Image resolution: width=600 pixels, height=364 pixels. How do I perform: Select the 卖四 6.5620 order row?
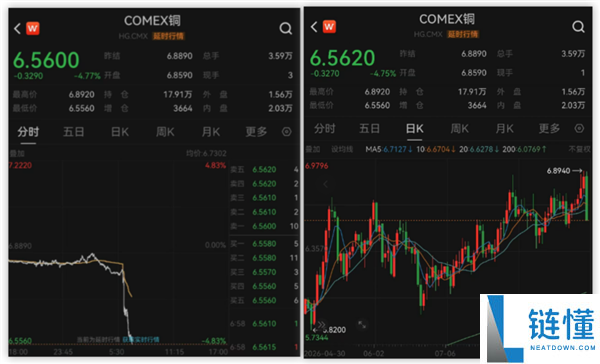(x=264, y=184)
